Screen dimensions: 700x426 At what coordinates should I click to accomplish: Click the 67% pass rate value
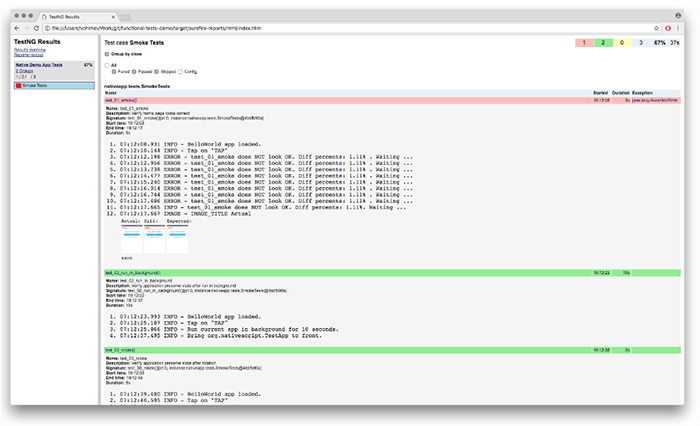(659, 43)
